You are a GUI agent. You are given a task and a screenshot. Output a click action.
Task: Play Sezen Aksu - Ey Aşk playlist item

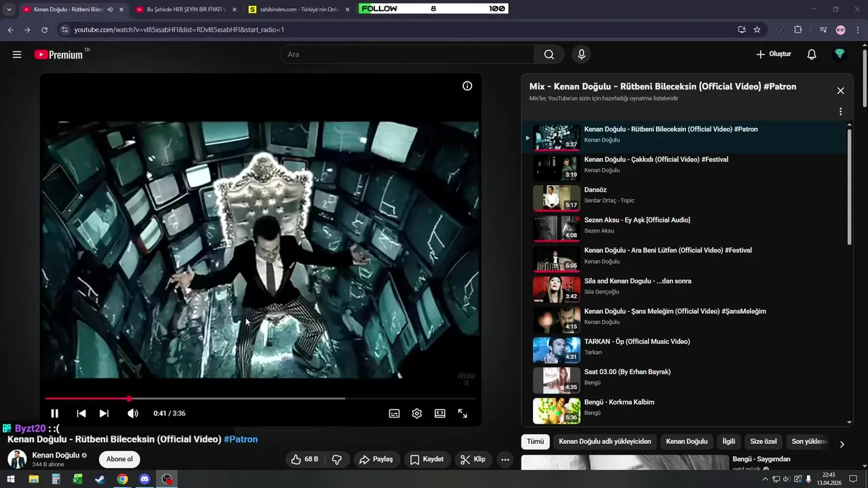pyautogui.click(x=684, y=228)
